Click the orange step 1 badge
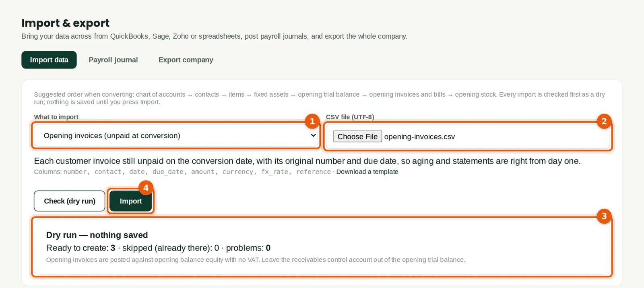644x288 pixels. pos(312,121)
